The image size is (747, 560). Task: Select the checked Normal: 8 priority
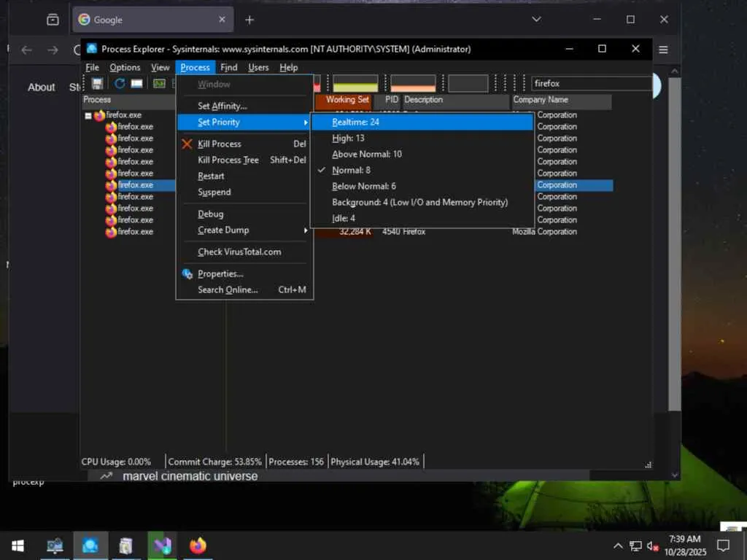(422, 171)
